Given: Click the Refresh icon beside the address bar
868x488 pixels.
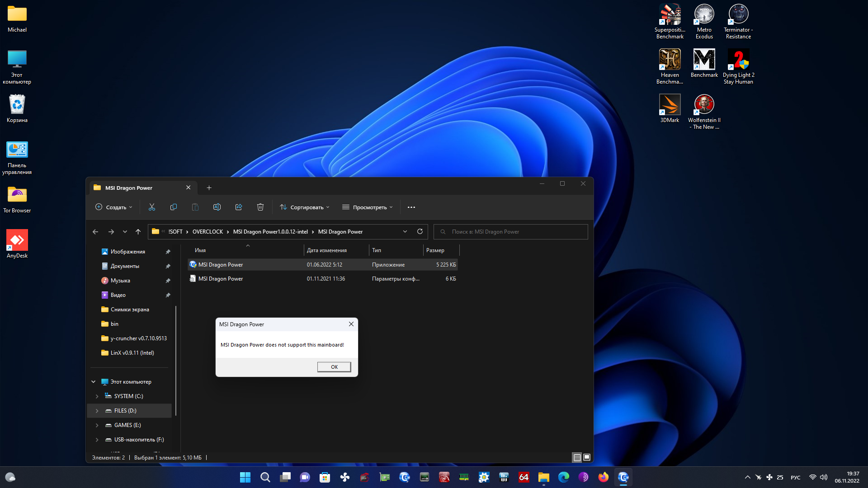Looking at the screenshot, I should click(420, 231).
